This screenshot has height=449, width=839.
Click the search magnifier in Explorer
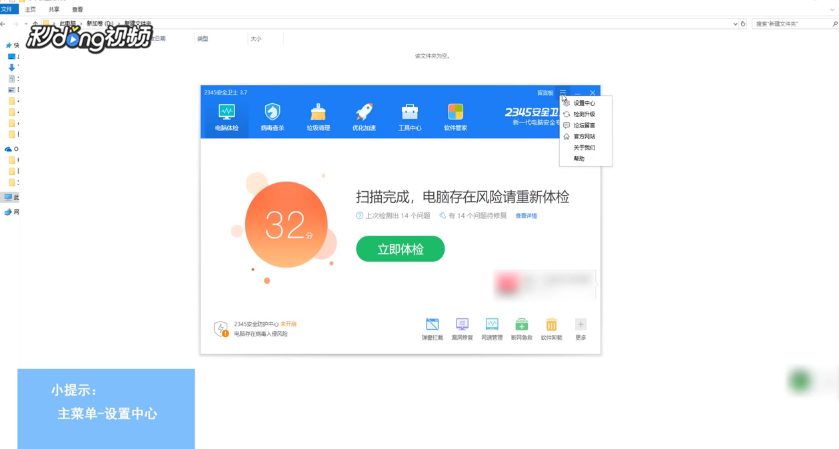[834, 24]
